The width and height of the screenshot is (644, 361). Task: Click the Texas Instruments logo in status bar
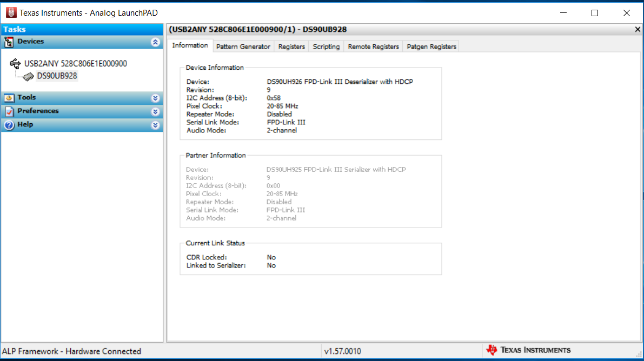528,350
